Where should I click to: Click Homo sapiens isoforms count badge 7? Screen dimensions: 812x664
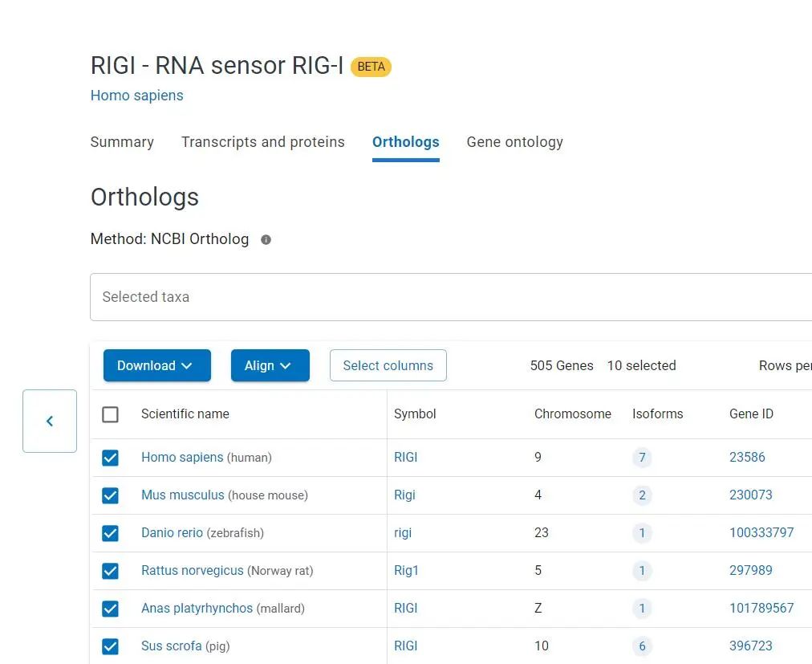coord(642,458)
